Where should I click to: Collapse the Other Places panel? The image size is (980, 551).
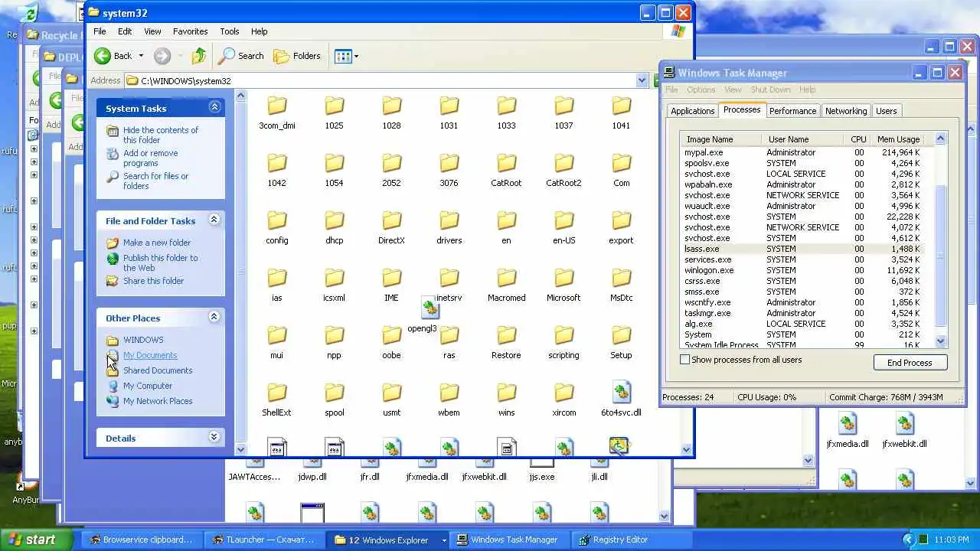click(x=214, y=317)
